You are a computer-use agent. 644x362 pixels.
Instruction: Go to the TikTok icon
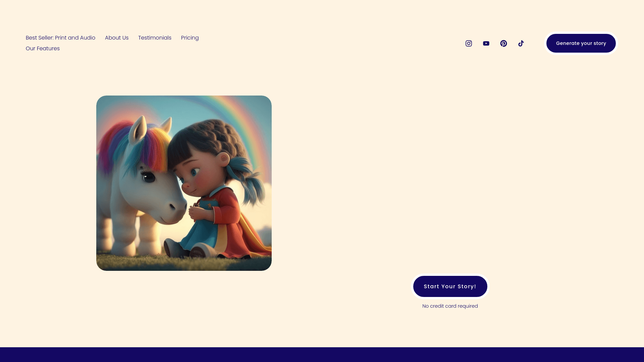pyautogui.click(x=521, y=43)
